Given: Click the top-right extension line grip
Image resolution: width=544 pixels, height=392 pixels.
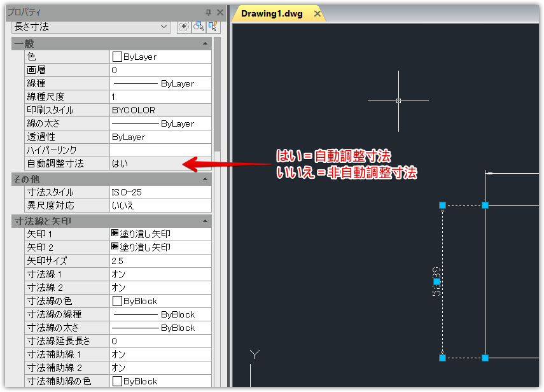Looking at the screenshot, I should pos(485,205).
